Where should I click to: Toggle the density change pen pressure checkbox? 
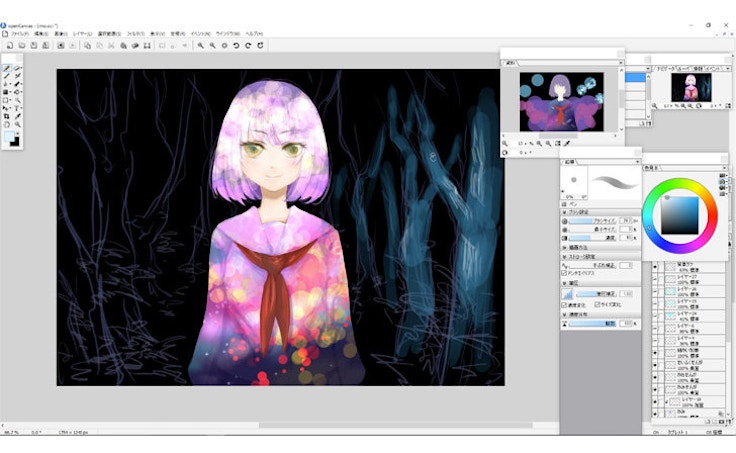565,304
